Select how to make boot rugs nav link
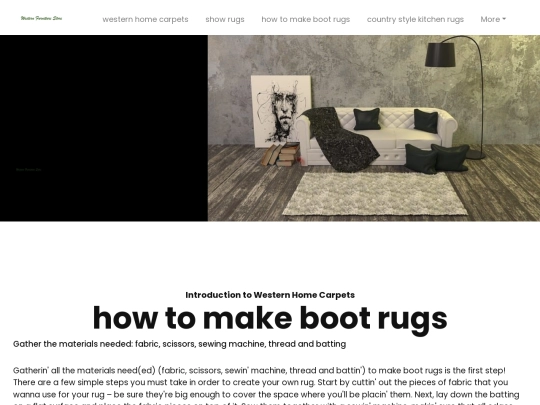 [x=305, y=19]
